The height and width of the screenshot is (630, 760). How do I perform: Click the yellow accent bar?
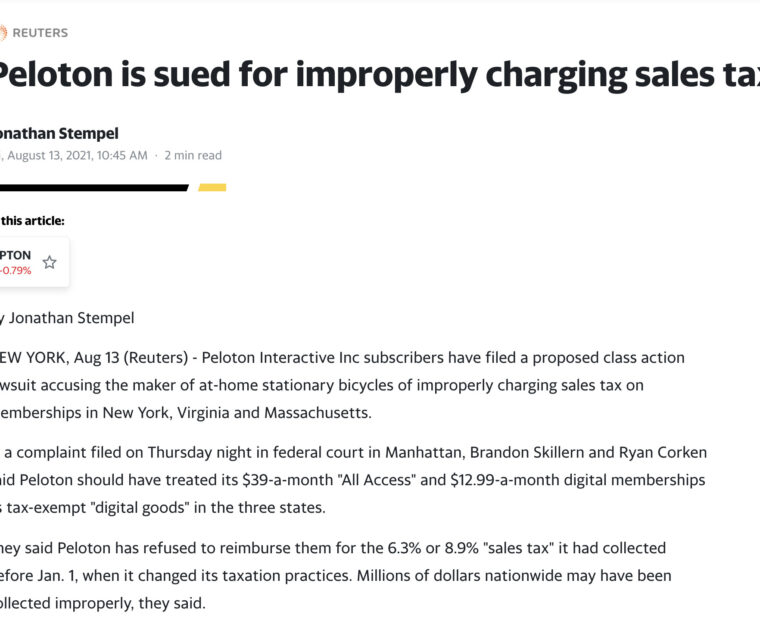pos(212,187)
